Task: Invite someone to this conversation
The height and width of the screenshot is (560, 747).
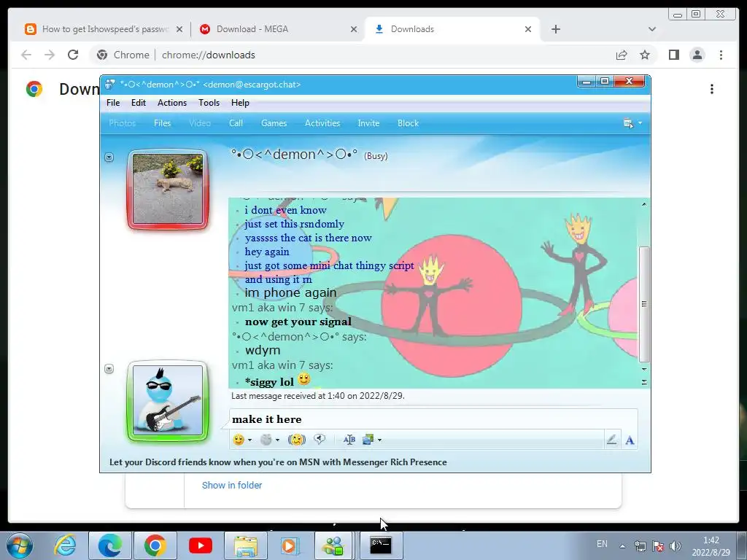Action: click(x=368, y=123)
